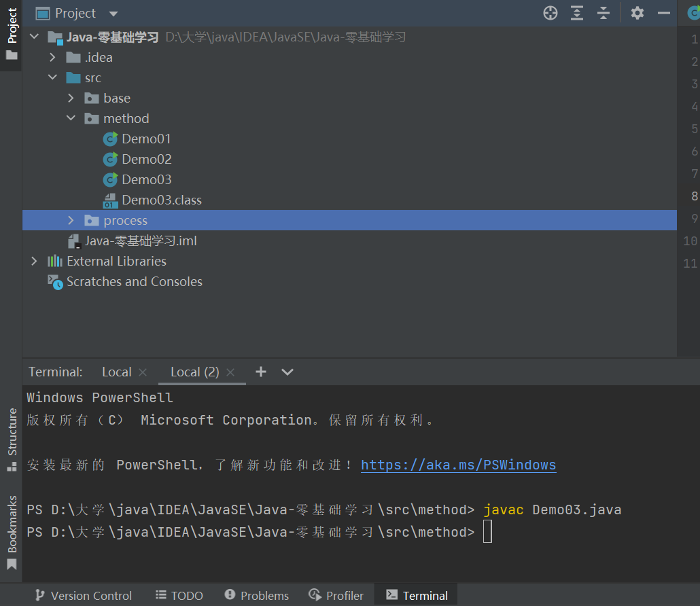Open Version Control tool window
700x606 pixels.
click(84, 595)
